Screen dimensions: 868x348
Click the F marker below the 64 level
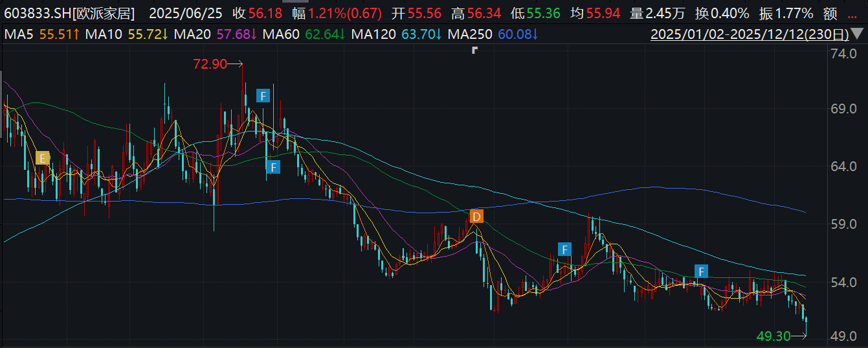coord(274,167)
